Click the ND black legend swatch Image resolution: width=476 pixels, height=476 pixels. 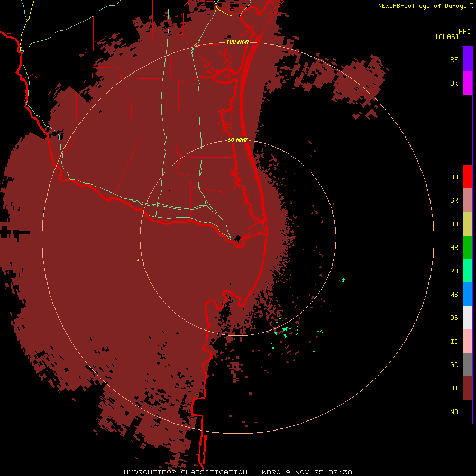467,411
